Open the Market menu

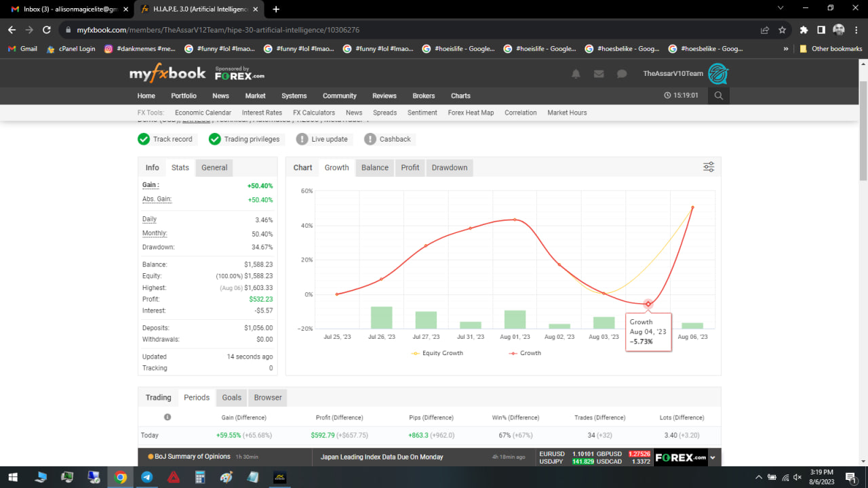pyautogui.click(x=255, y=96)
